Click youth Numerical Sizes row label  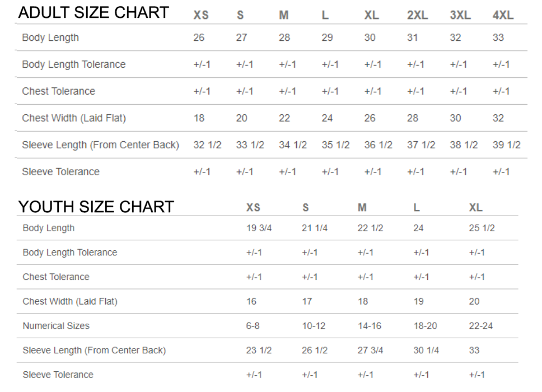pos(56,326)
